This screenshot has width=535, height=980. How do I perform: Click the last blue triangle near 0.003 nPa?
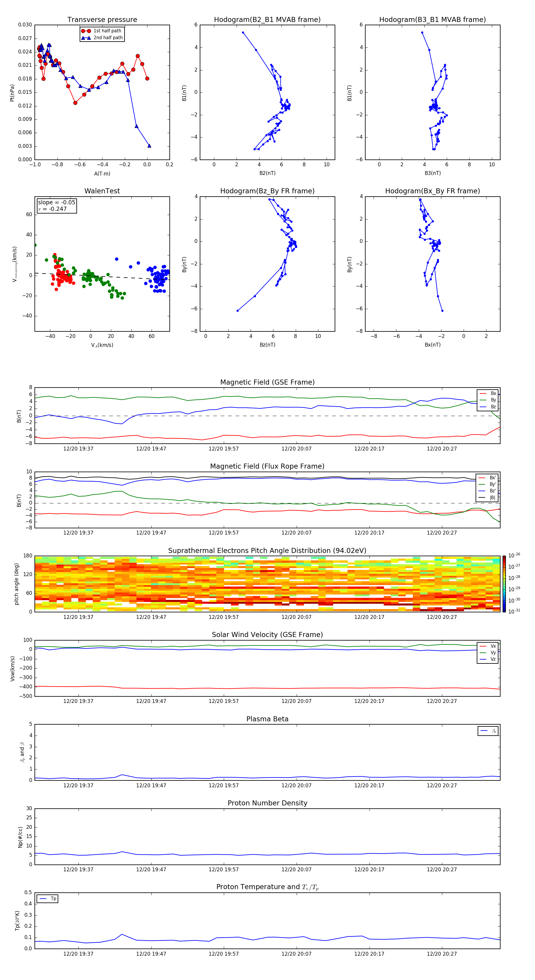pos(149,146)
